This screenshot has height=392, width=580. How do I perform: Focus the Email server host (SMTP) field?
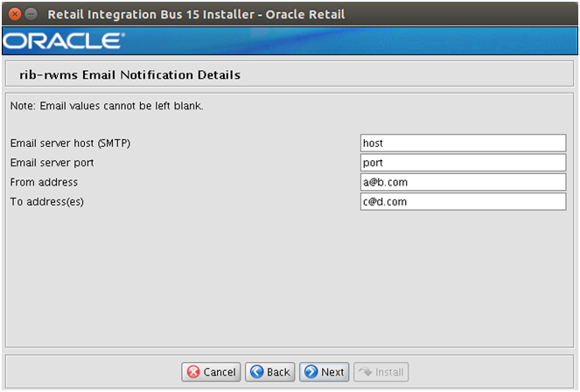click(x=463, y=143)
